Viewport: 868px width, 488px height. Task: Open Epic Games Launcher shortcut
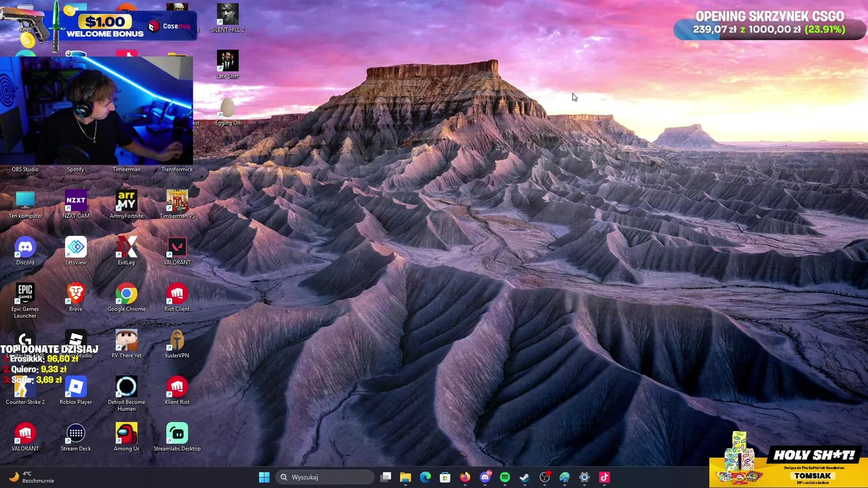[25, 300]
